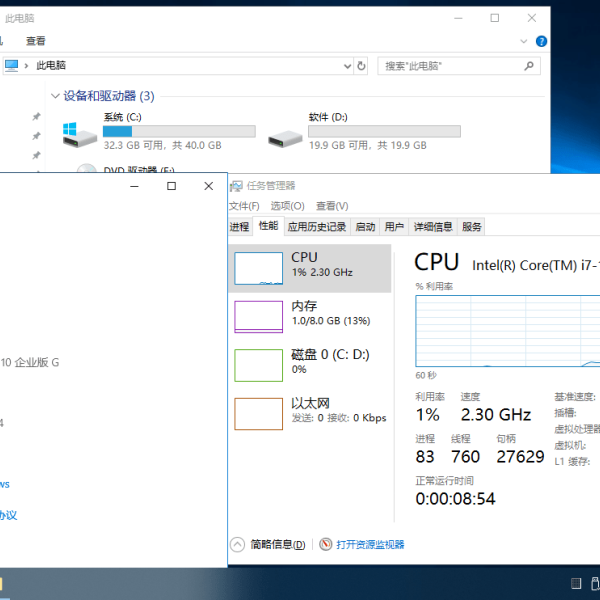Screen dimensions: 600x600
Task: Click the 1% utilization value under 利用率
Action: [x=427, y=415]
